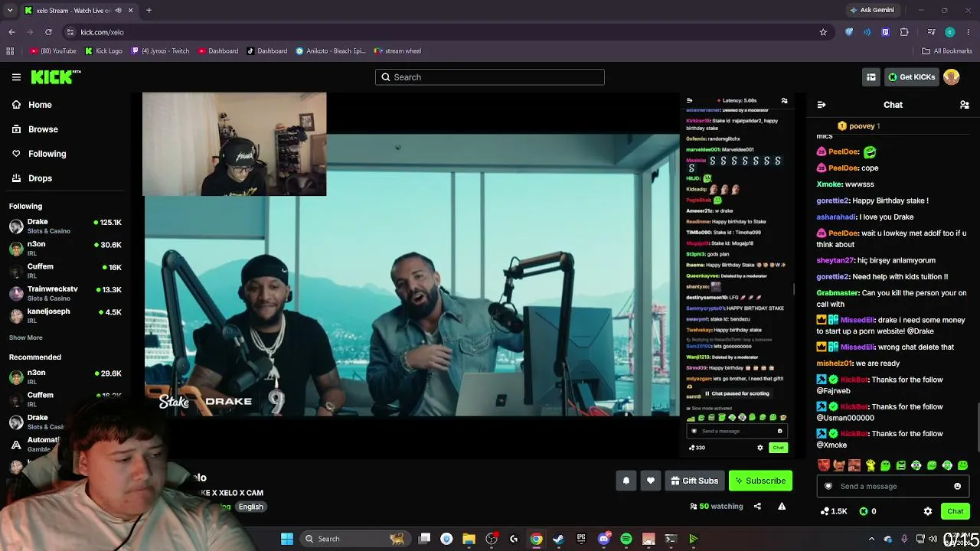Open the Home page in the sidebar
The width and height of the screenshot is (980, 551).
tap(32, 105)
